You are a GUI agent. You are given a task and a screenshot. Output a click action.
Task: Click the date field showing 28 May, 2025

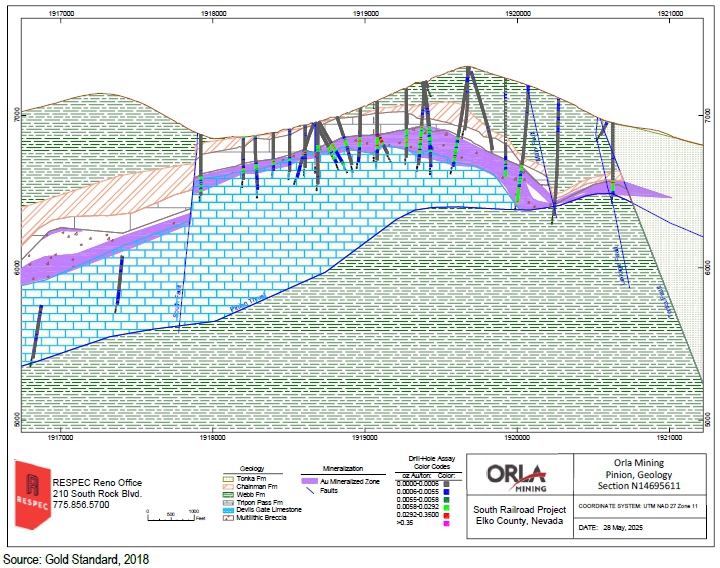coord(615,527)
